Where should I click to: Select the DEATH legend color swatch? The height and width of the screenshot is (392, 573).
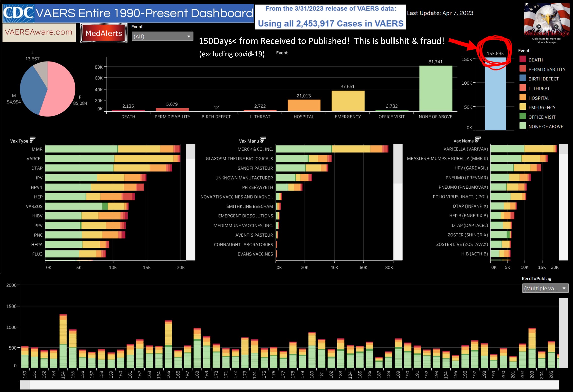(x=523, y=59)
